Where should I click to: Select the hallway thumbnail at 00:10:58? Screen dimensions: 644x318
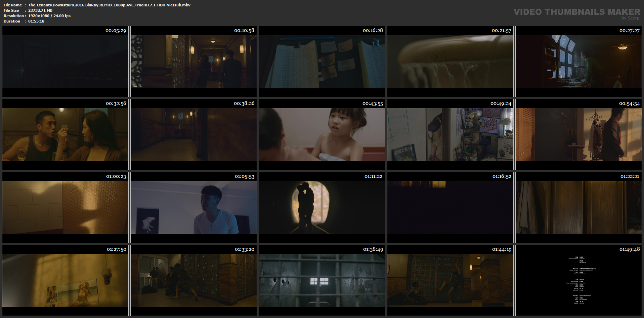[194, 62]
